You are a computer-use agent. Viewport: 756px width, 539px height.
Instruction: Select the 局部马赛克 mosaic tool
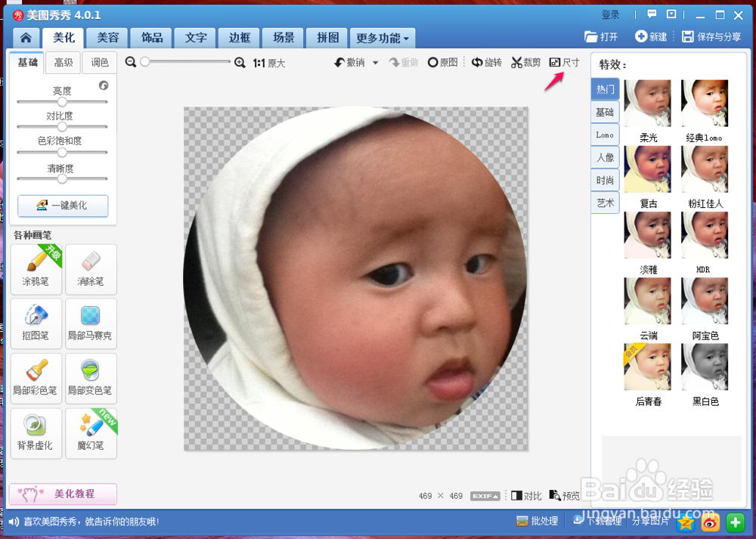pos(91,324)
